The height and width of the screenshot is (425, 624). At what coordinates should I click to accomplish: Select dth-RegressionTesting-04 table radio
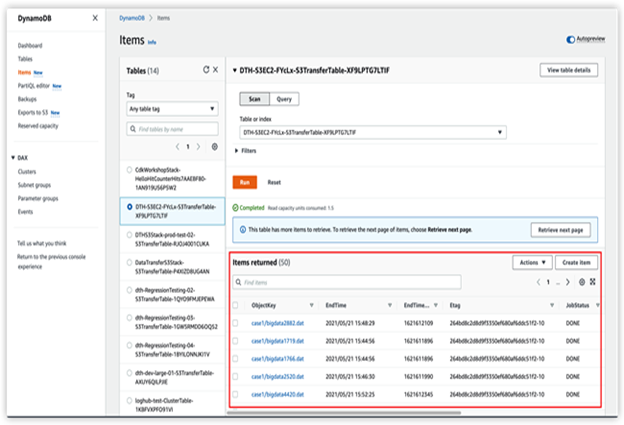(x=129, y=345)
